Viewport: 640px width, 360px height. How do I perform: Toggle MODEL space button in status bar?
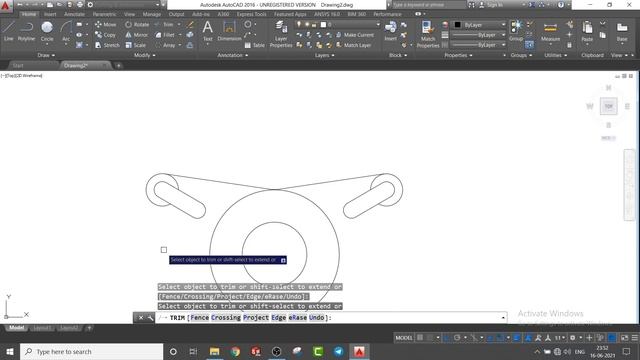(x=404, y=338)
